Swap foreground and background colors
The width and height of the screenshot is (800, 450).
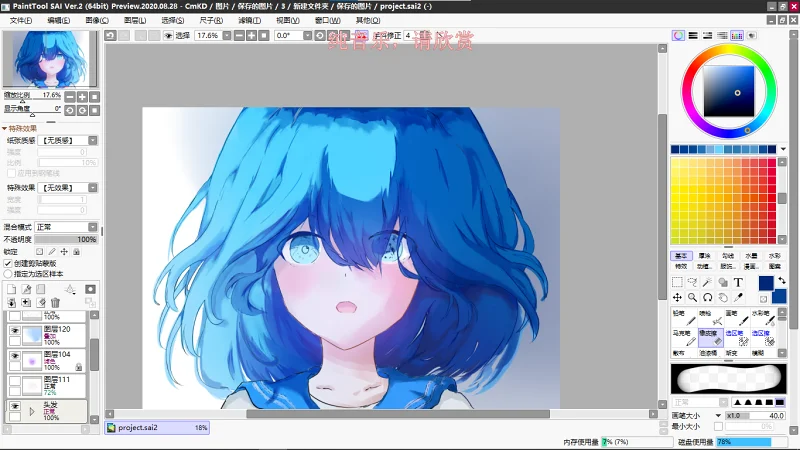(x=782, y=281)
